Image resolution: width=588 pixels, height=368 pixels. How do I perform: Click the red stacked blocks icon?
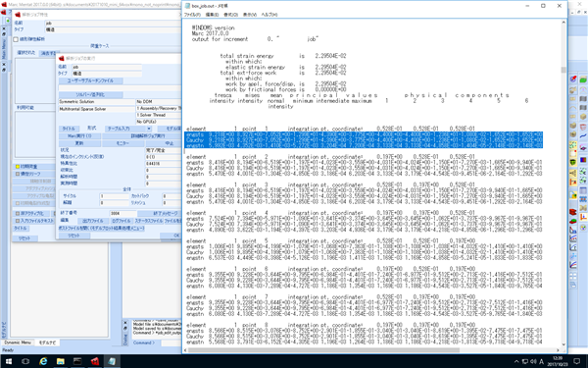[x=573, y=212]
